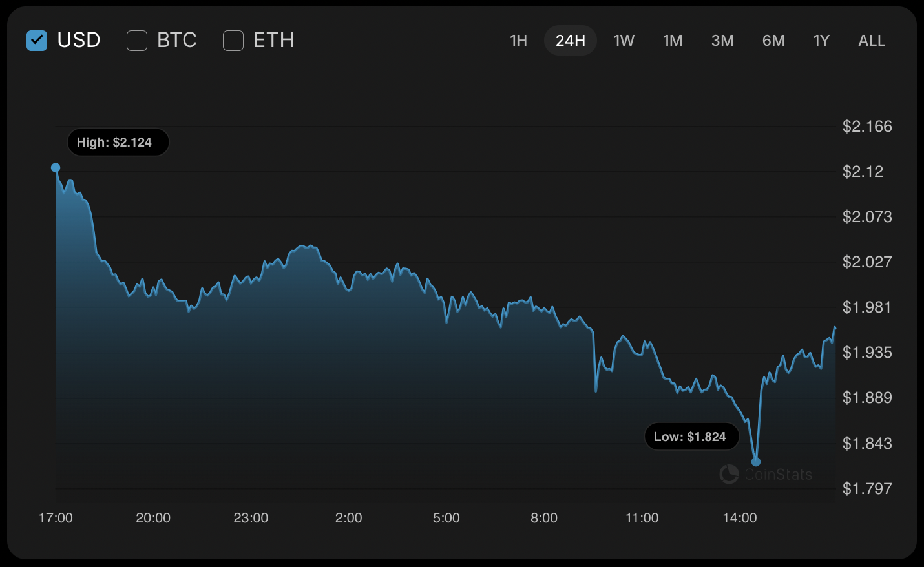The width and height of the screenshot is (924, 567).
Task: Click the CoinStats watermark text
Action: [x=778, y=475]
